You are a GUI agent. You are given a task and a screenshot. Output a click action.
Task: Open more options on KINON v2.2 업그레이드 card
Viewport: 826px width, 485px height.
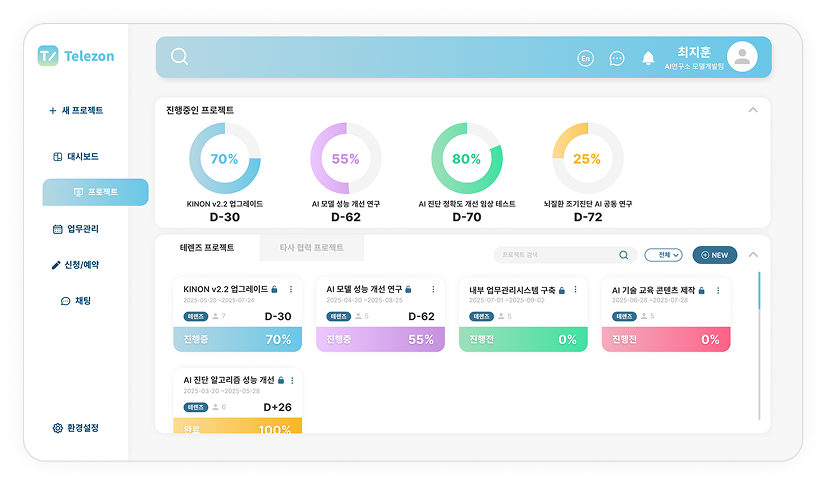click(x=291, y=290)
